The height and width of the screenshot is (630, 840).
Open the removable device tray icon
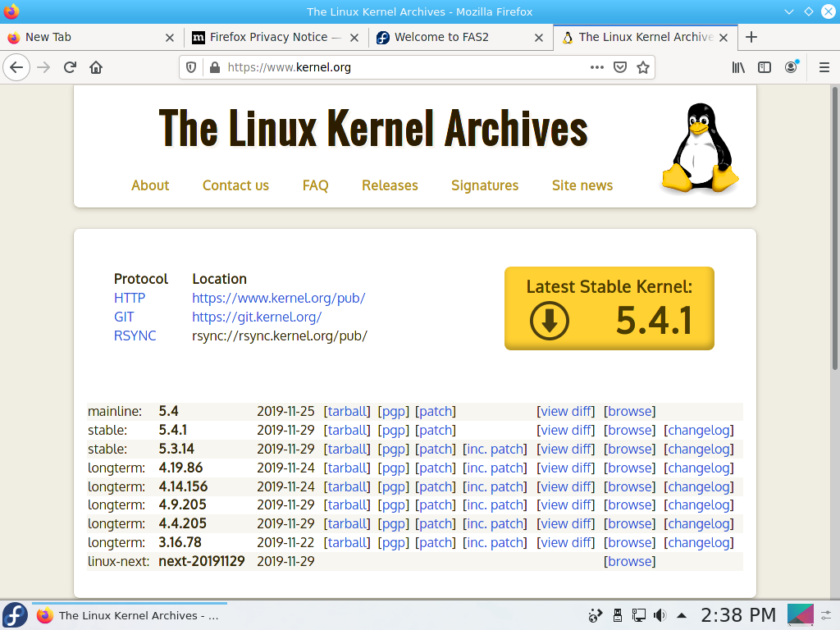[617, 615]
